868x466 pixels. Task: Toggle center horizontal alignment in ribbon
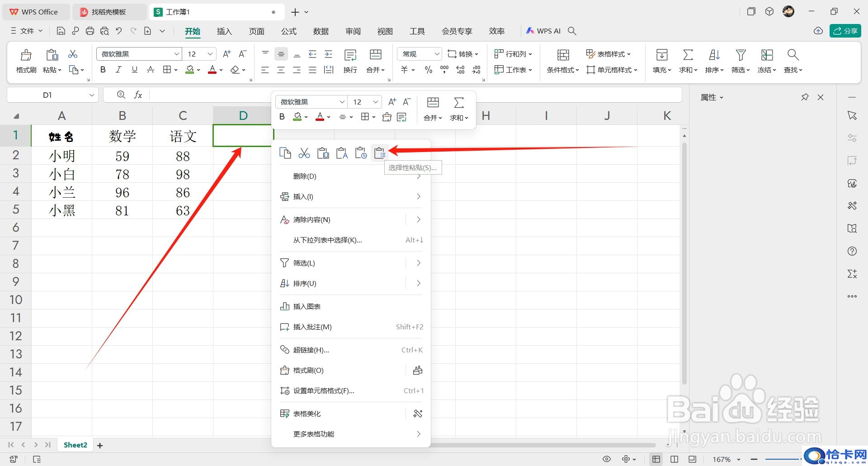coord(281,70)
